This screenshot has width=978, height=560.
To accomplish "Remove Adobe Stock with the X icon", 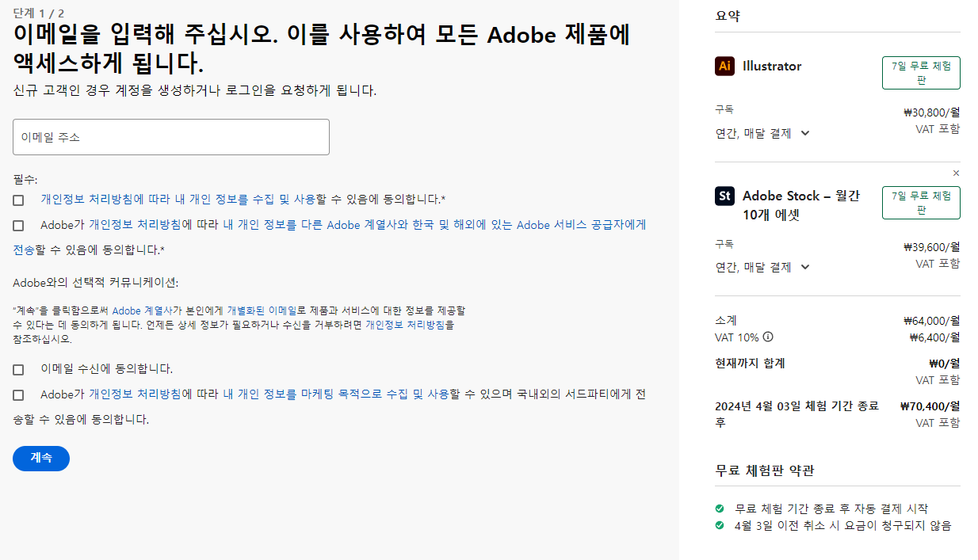I will pos(956,173).
